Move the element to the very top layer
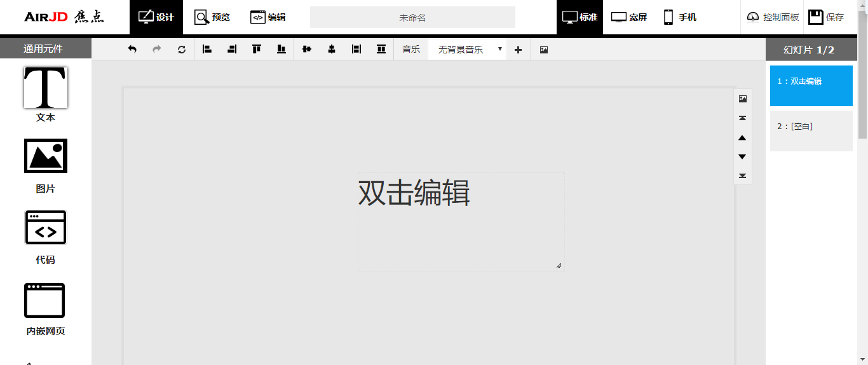 (743, 118)
